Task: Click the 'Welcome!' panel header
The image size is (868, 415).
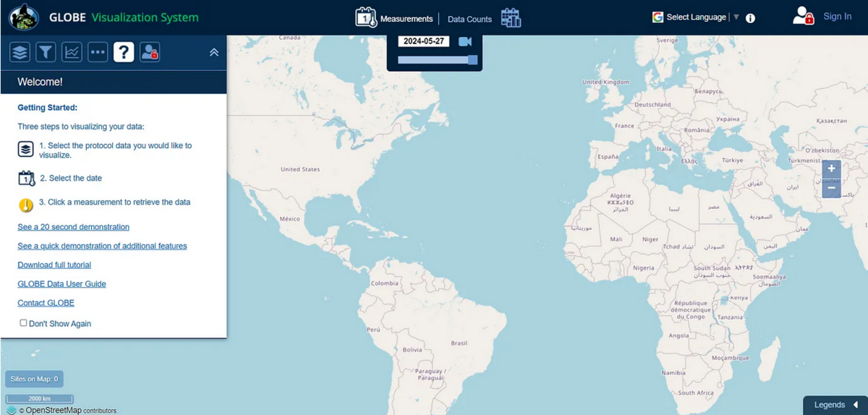Action: tap(114, 82)
